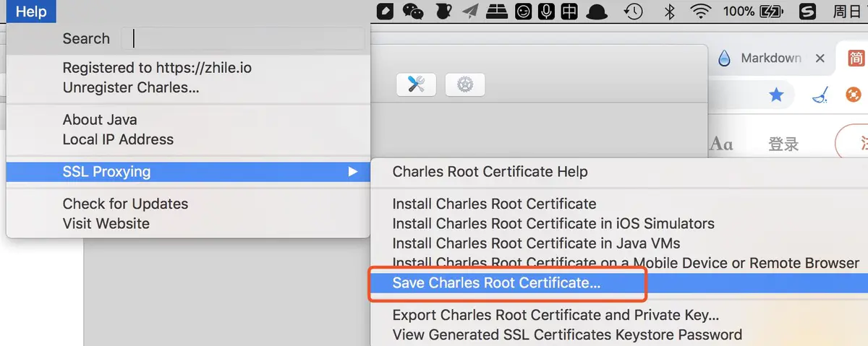Image resolution: width=868 pixels, height=346 pixels.
Task: Switch to the 简 browser tab
Action: (856, 59)
